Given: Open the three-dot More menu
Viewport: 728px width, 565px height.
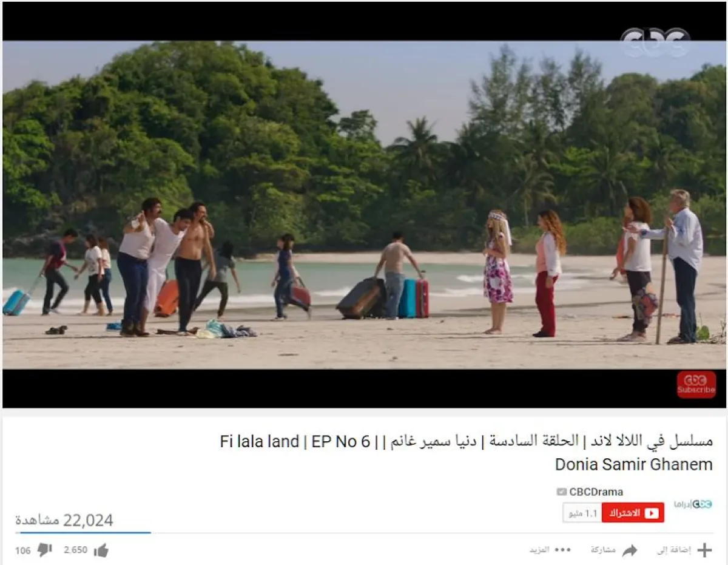Looking at the screenshot, I should [x=562, y=550].
